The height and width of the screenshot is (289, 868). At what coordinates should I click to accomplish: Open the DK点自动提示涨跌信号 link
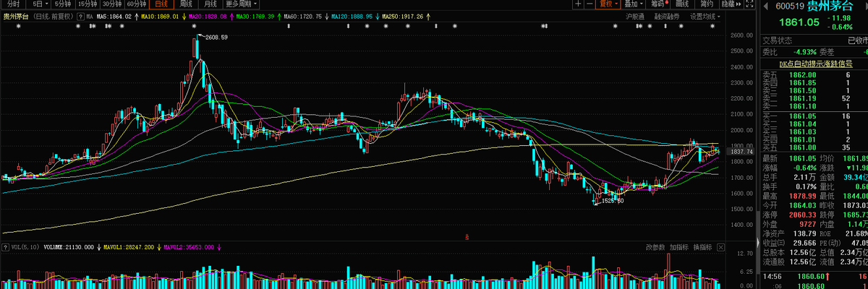[x=814, y=63]
